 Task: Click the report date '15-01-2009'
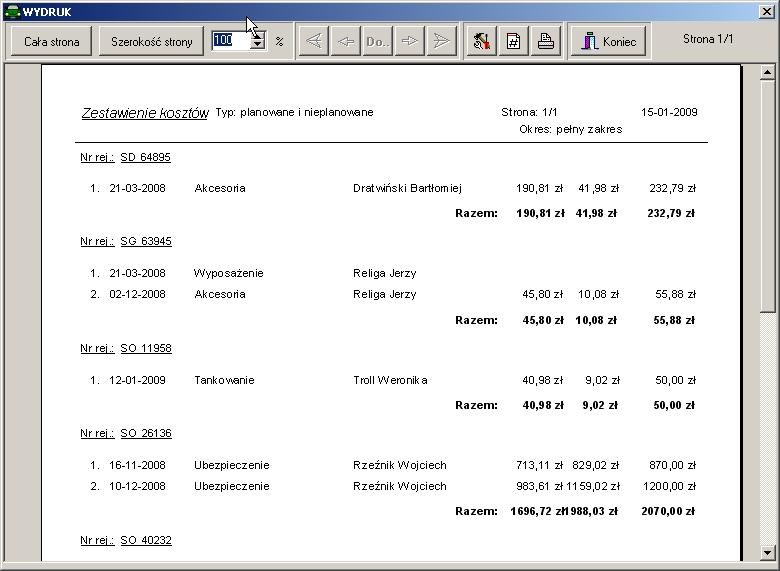click(669, 112)
